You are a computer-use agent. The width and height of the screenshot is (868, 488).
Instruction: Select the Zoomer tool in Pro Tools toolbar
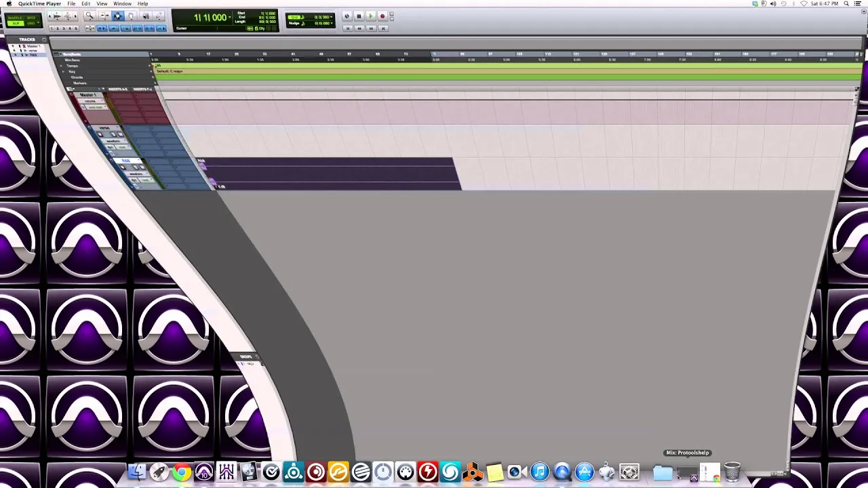click(x=90, y=15)
